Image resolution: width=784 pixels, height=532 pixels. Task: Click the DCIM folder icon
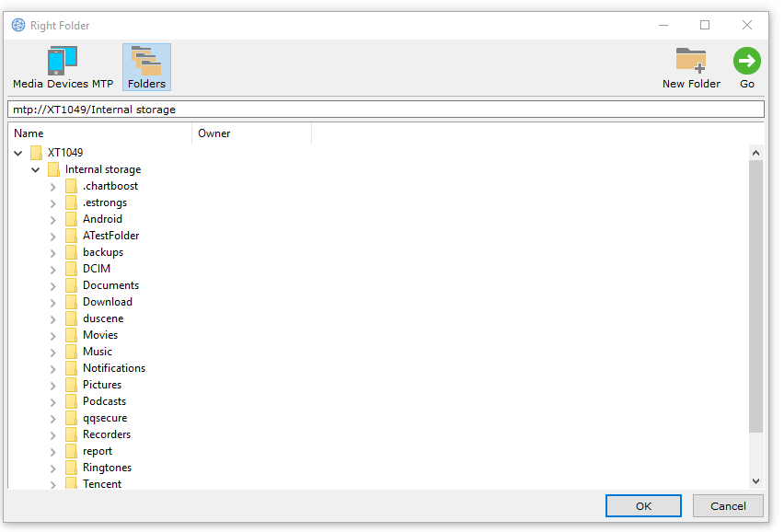(71, 269)
